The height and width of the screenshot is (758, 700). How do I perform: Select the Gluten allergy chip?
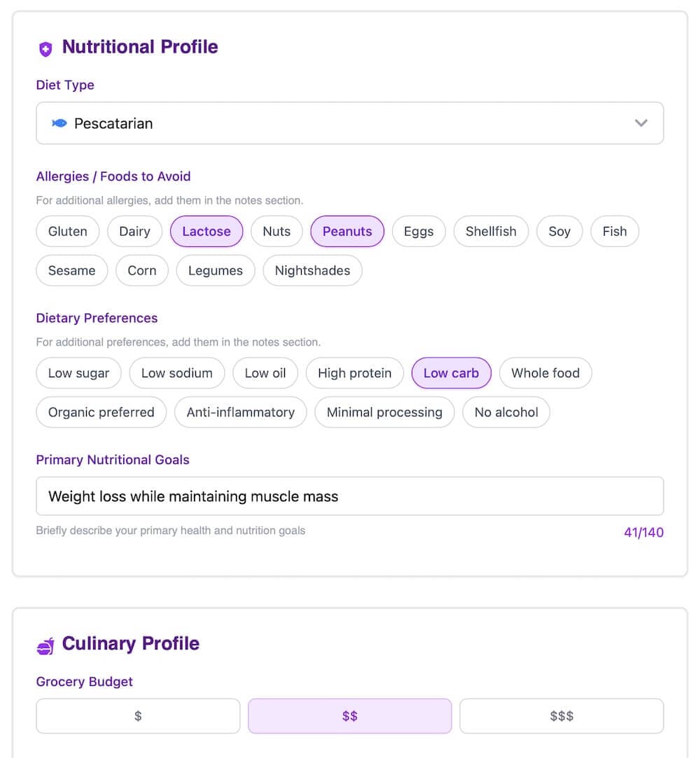pyautogui.click(x=67, y=231)
